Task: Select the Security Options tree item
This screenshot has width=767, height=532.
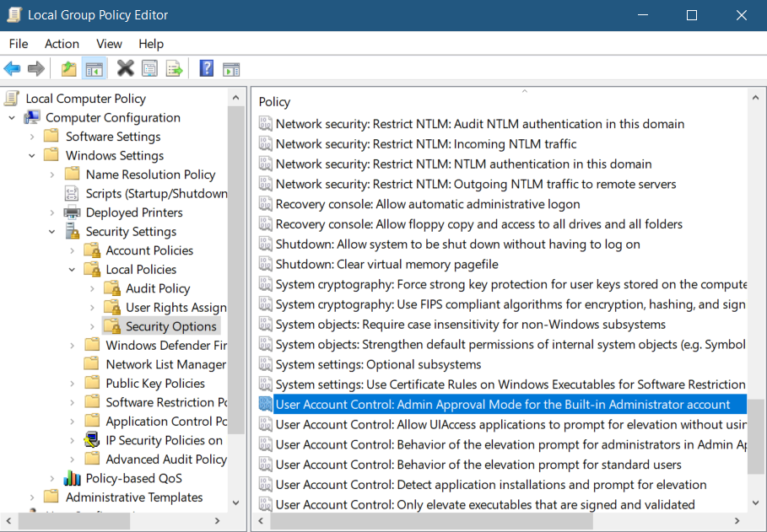Action: click(170, 325)
